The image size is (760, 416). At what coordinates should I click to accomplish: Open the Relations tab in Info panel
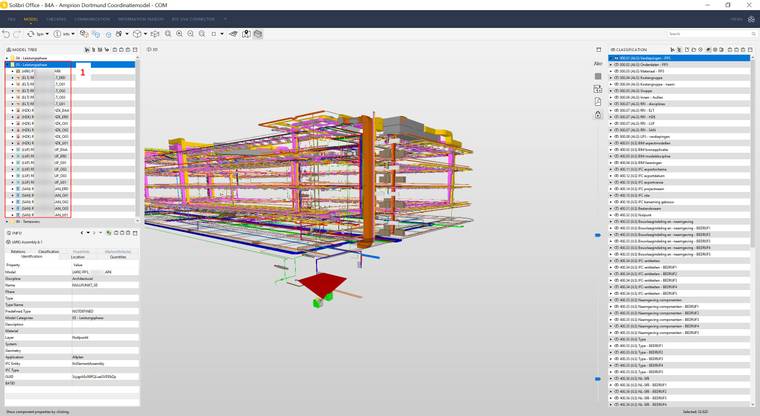click(18, 252)
